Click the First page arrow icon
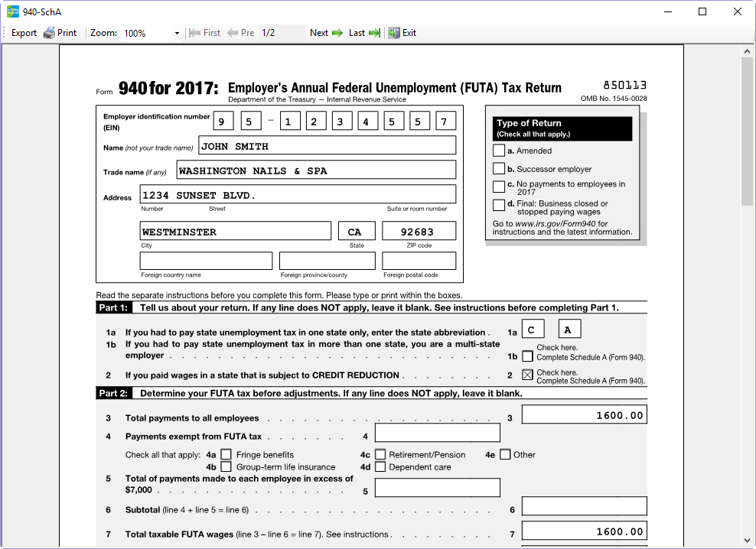This screenshot has height=549, width=756. 194,33
